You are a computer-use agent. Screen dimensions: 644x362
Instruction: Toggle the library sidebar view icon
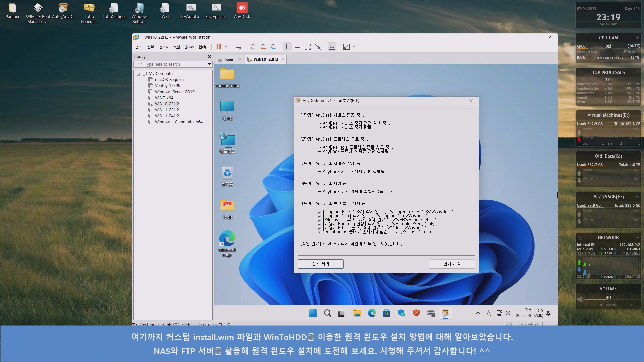tap(287, 47)
